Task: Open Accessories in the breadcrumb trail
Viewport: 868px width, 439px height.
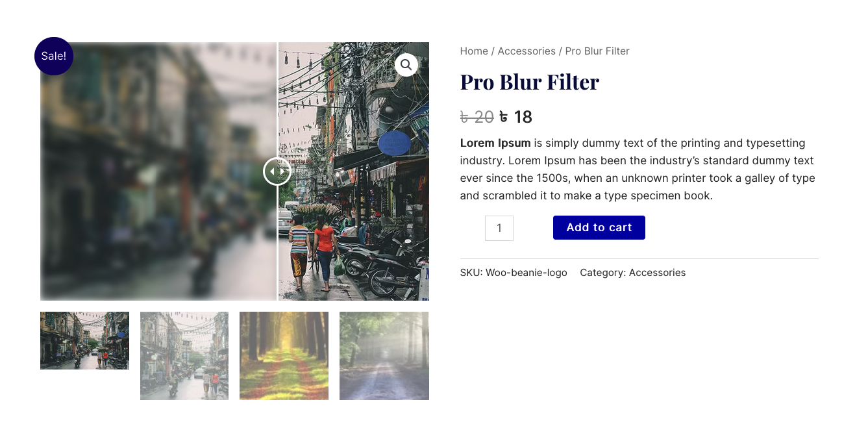Action: coord(527,51)
